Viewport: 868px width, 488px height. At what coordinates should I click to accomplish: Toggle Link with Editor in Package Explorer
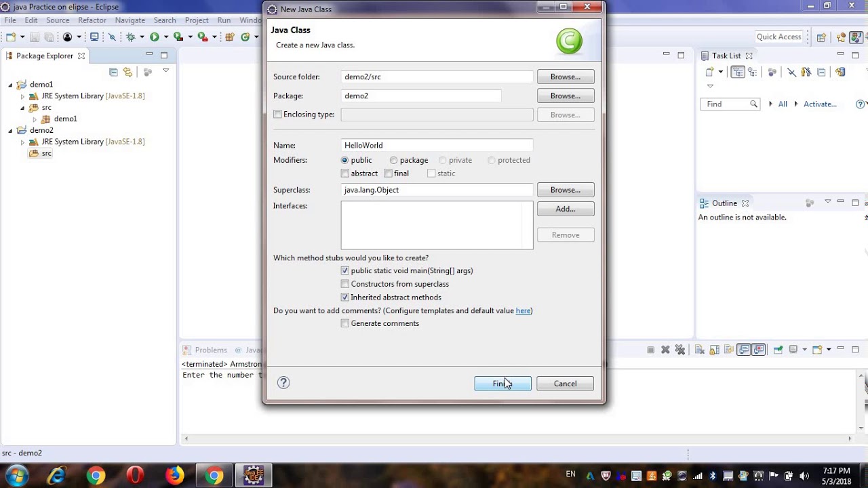click(127, 72)
